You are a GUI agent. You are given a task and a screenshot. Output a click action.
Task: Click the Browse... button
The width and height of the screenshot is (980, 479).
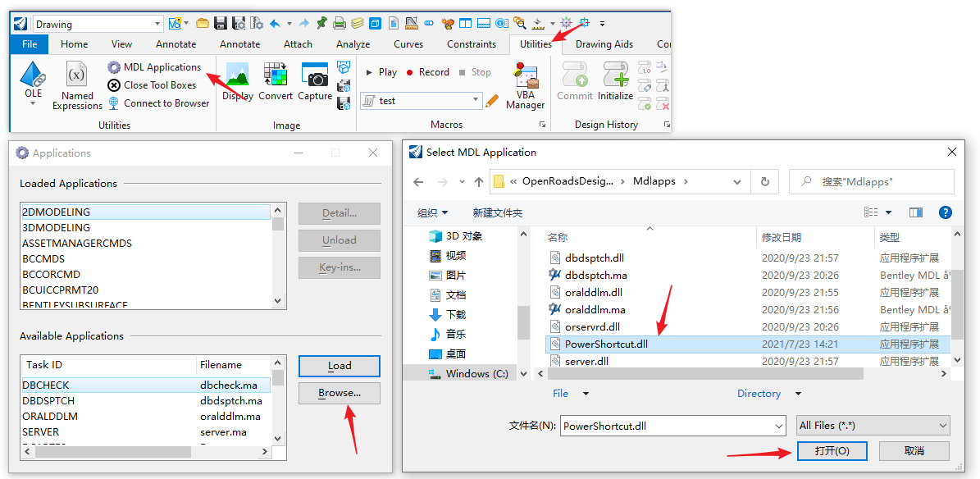[340, 394]
